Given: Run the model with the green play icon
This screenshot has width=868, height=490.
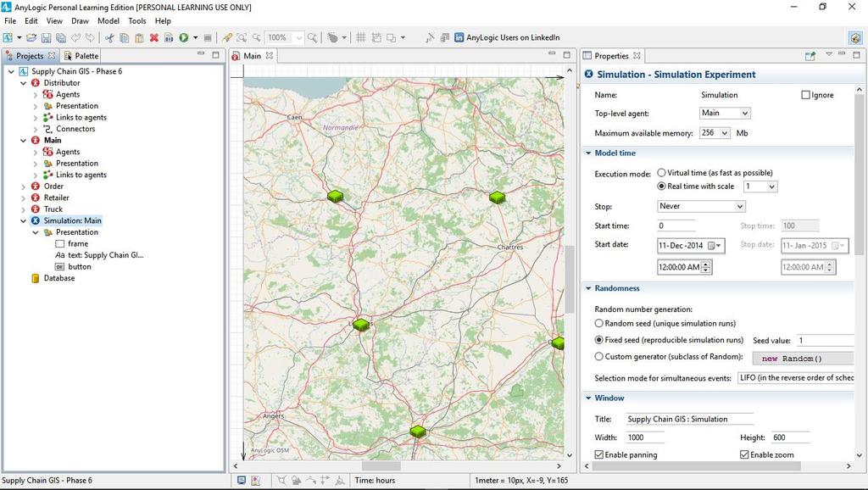Looking at the screenshot, I should click(183, 37).
